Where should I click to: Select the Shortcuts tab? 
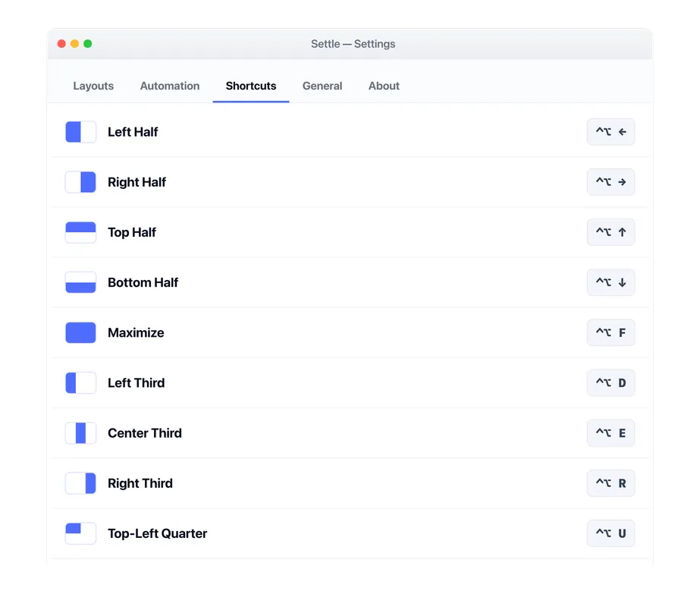tap(251, 86)
